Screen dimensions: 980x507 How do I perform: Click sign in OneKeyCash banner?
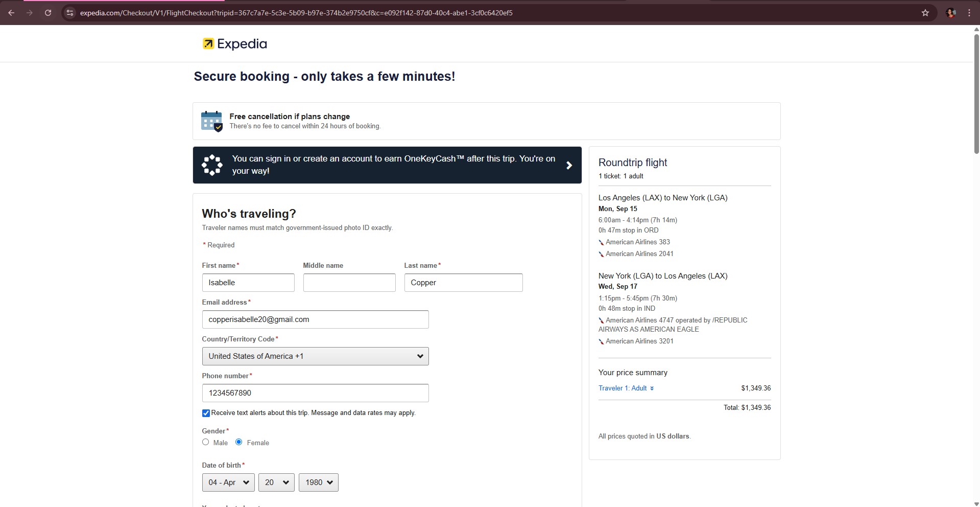(387, 165)
